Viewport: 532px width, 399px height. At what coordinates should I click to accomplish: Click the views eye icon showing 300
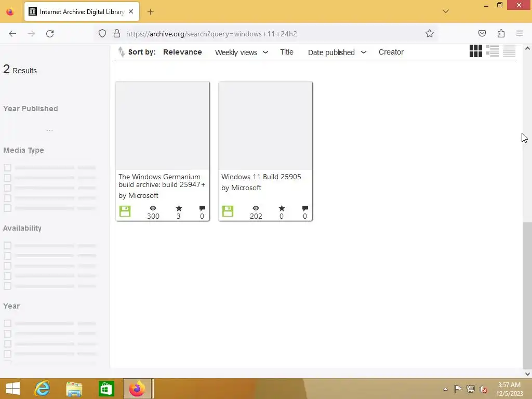click(153, 208)
